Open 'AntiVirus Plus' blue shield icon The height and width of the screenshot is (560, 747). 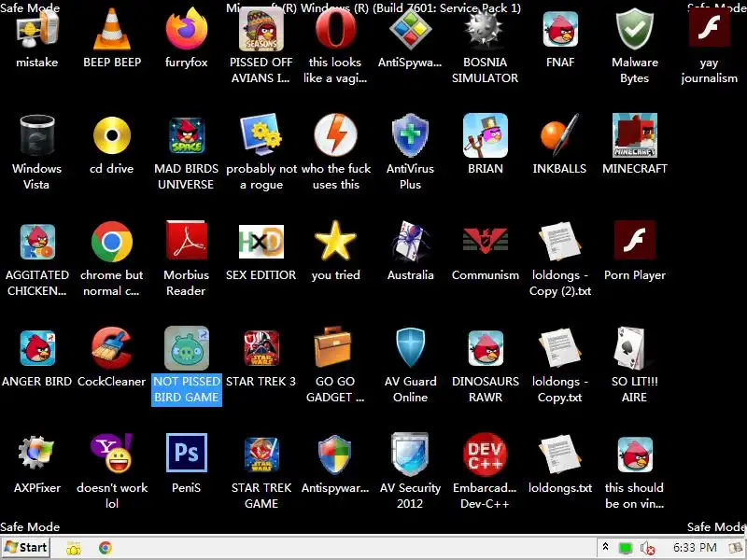coord(410,135)
